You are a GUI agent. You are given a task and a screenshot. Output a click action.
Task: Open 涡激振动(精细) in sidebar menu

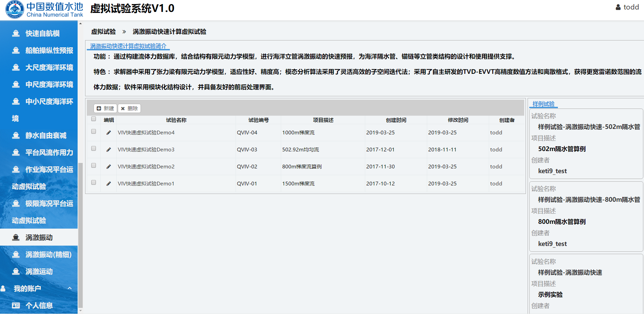click(48, 254)
